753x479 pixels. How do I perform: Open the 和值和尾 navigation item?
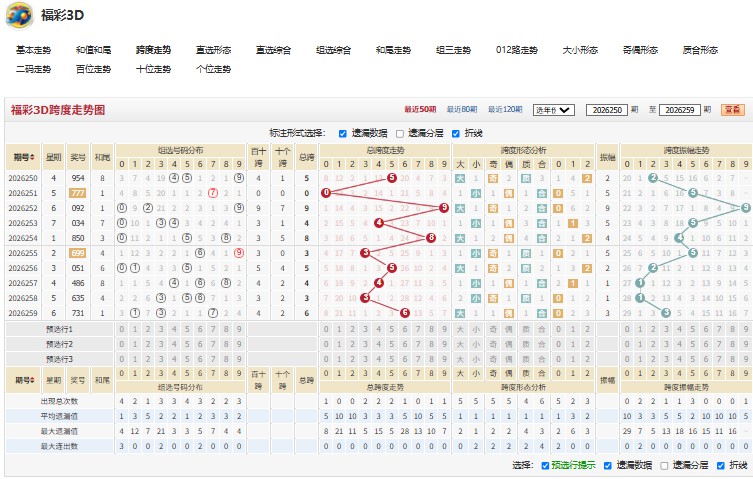93,50
